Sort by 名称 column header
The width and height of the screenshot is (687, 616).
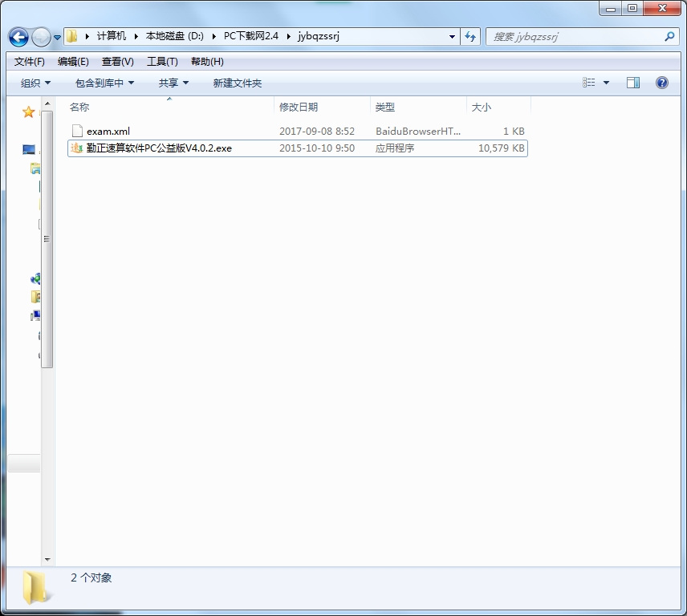pos(170,107)
